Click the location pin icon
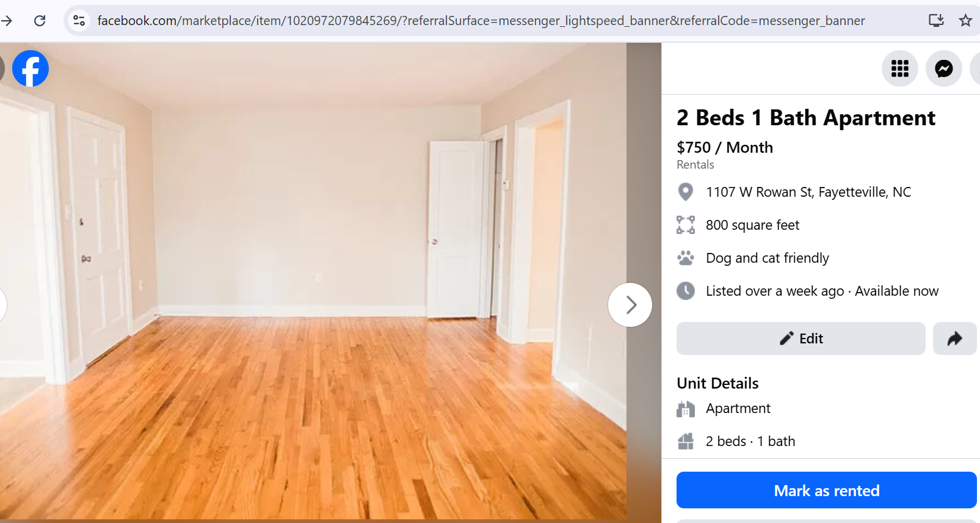 click(686, 192)
